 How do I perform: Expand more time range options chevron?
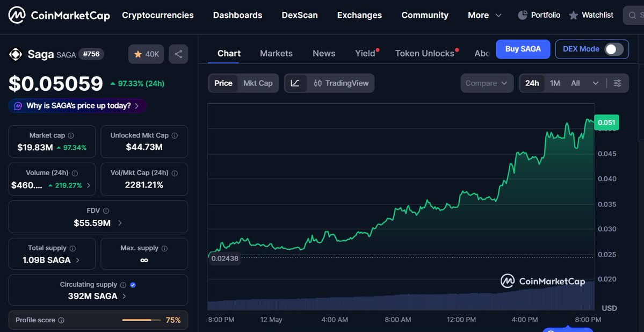click(596, 83)
